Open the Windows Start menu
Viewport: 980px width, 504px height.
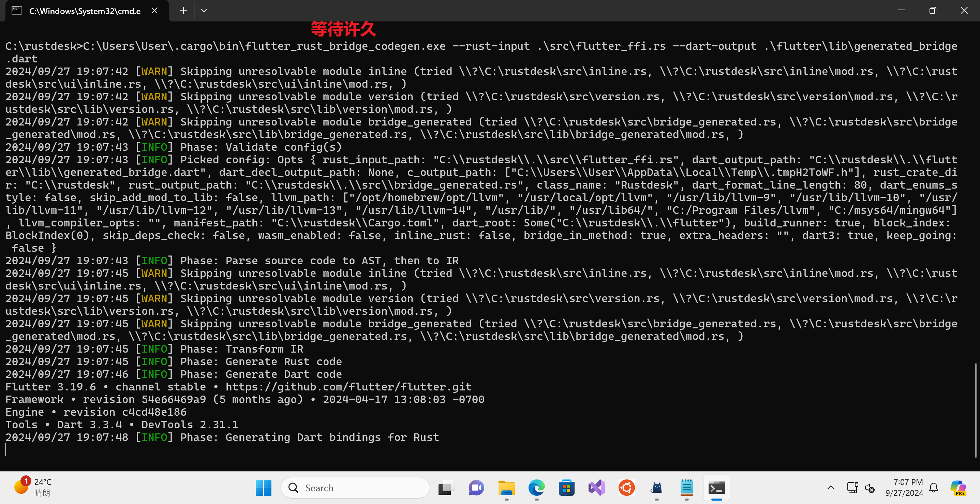coord(263,488)
